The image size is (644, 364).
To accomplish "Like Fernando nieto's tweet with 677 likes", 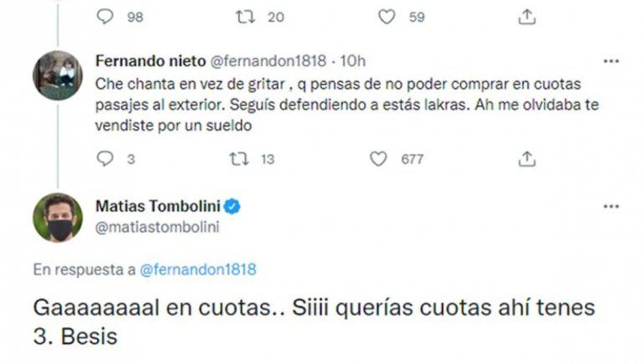I will 378,158.
